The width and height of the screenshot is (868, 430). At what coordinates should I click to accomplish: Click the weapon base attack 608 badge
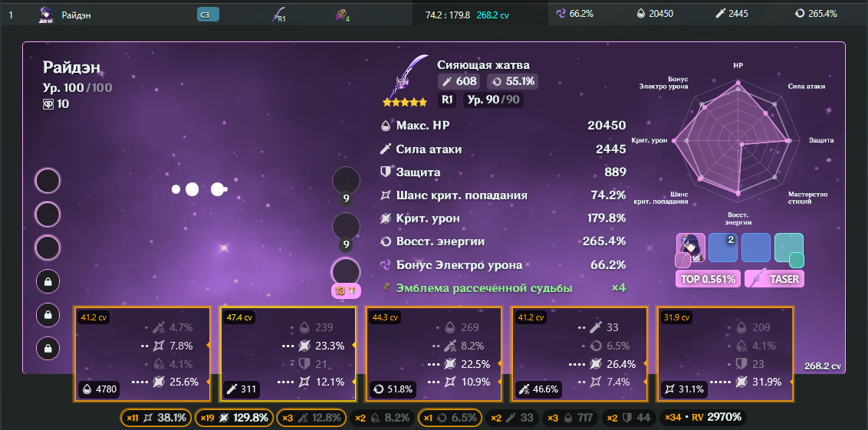(x=459, y=82)
